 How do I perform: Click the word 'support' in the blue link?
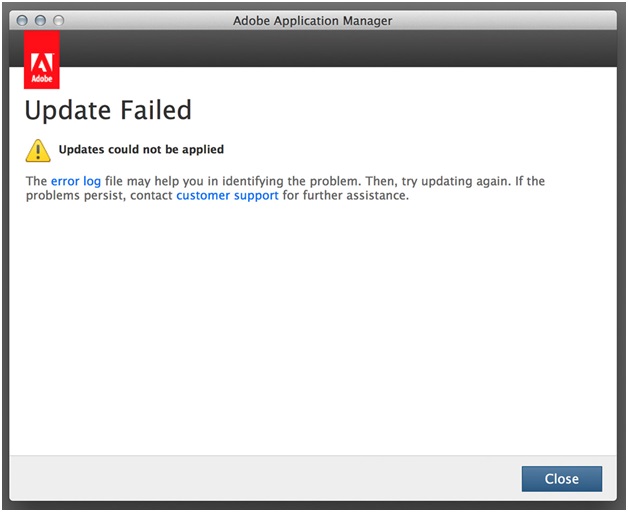coord(256,196)
